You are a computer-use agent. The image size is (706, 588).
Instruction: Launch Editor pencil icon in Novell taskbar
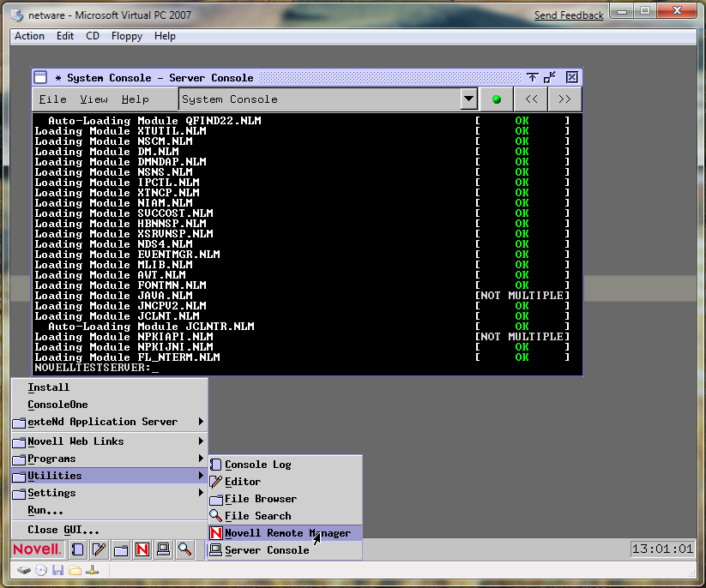(x=99, y=549)
